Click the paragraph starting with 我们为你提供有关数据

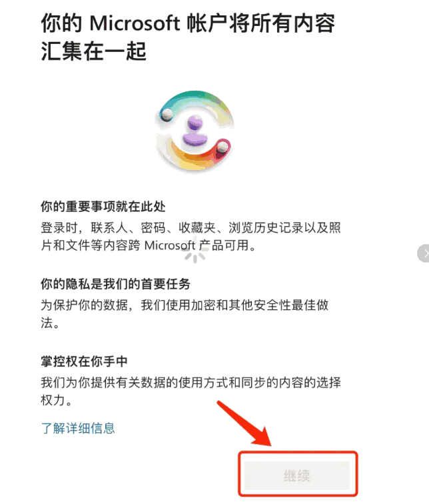[x=191, y=391]
